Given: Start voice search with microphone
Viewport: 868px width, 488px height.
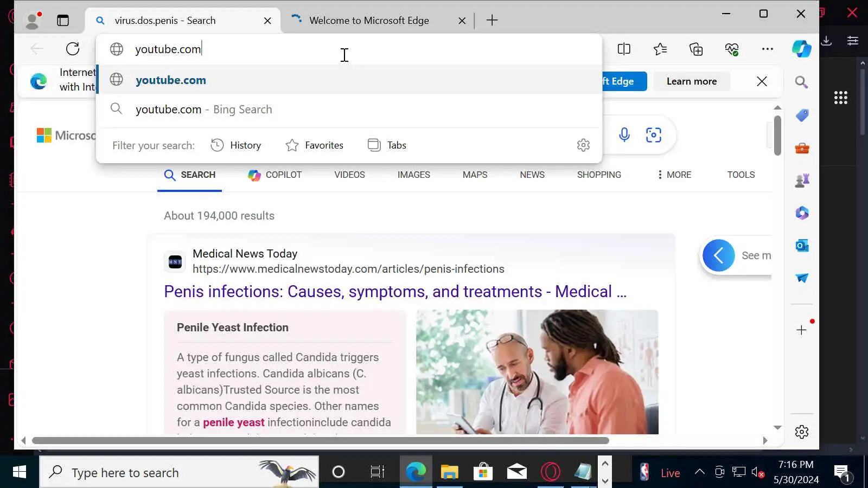Looking at the screenshot, I should coord(624,134).
